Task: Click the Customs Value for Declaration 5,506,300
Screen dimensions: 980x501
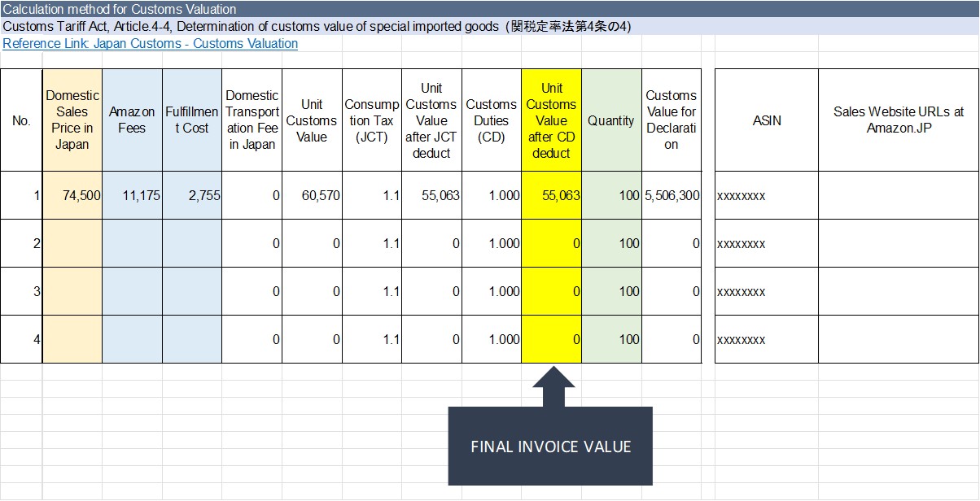Action: click(x=670, y=196)
